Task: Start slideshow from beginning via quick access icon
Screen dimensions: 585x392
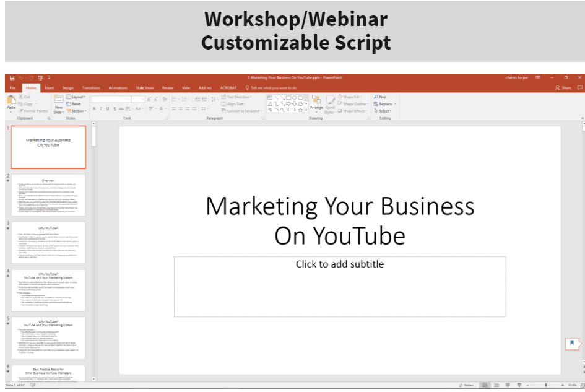Action: click(40, 78)
